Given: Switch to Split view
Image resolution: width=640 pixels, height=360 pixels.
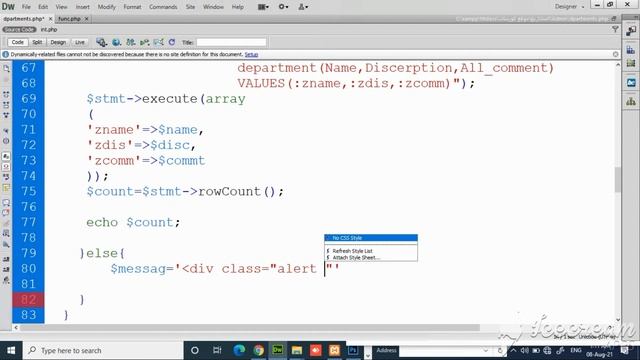Looking at the screenshot, I should point(37,42).
